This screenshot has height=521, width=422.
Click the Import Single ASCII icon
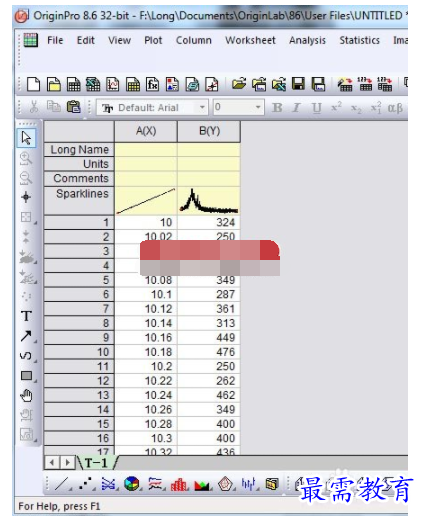pyautogui.click(x=365, y=84)
